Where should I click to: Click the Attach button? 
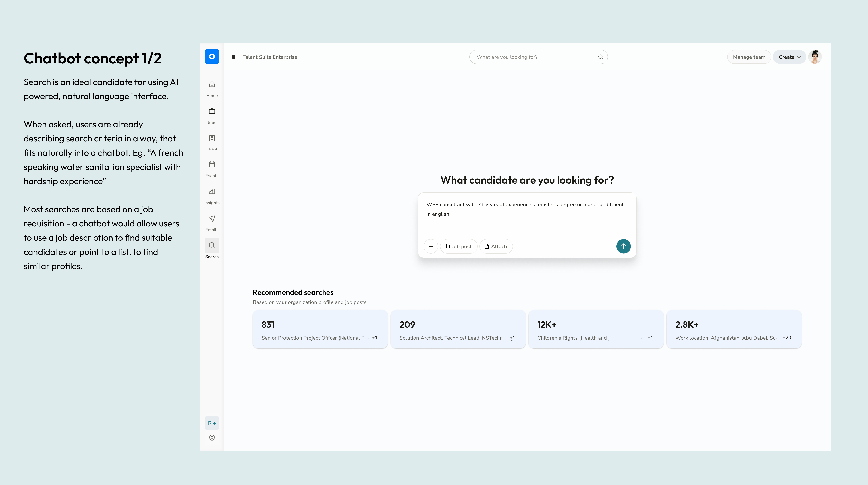(496, 246)
